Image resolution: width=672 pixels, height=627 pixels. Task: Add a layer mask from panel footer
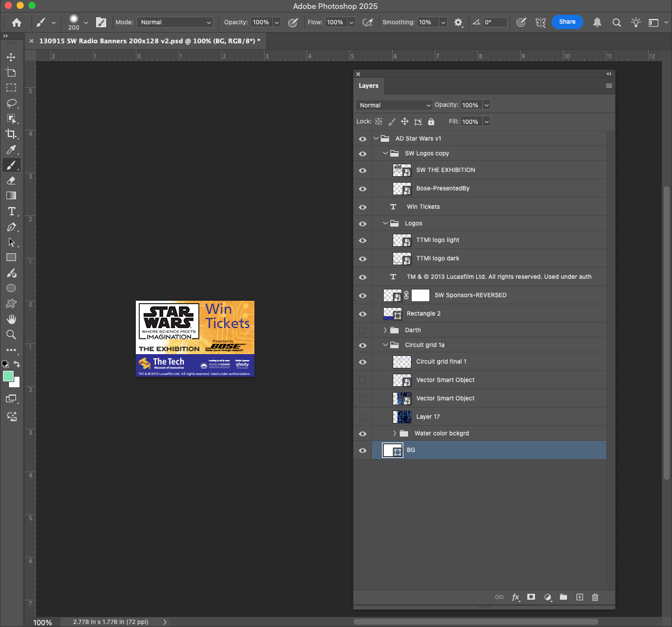point(531,597)
